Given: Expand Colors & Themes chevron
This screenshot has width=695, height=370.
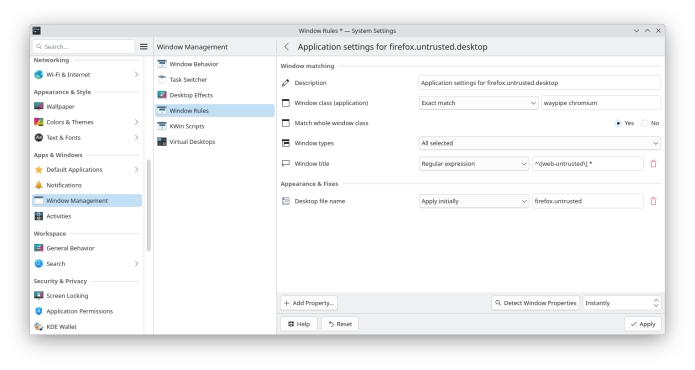Looking at the screenshot, I should pos(137,122).
